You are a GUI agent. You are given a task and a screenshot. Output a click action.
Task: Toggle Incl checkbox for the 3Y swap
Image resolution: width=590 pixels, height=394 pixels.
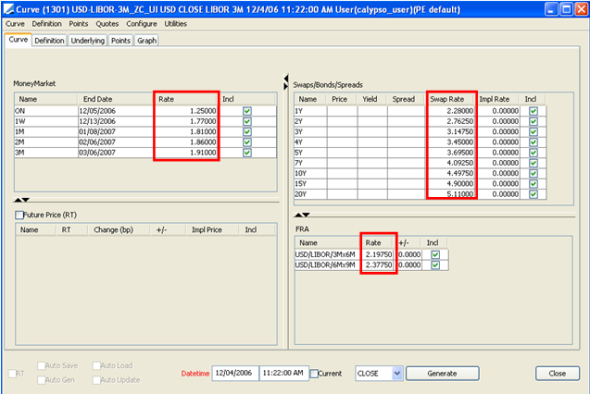pyautogui.click(x=533, y=132)
